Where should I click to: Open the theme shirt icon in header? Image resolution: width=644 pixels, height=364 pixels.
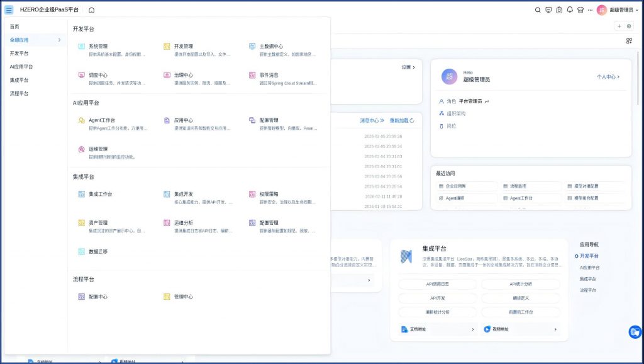(x=580, y=10)
